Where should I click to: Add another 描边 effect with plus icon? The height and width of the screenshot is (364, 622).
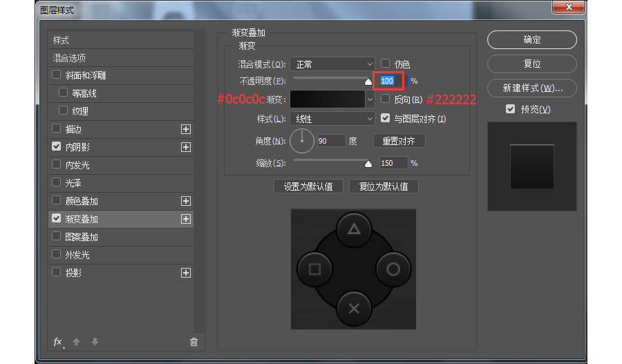186,129
